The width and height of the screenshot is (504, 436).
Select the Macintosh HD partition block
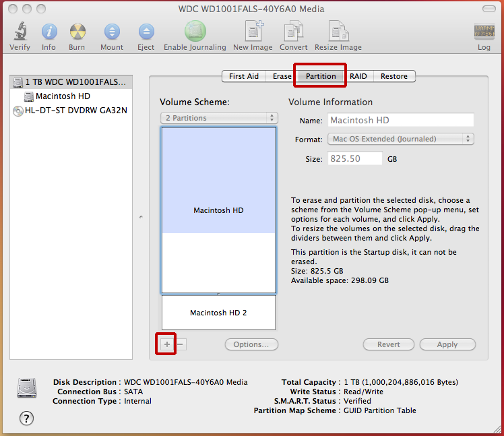(218, 210)
